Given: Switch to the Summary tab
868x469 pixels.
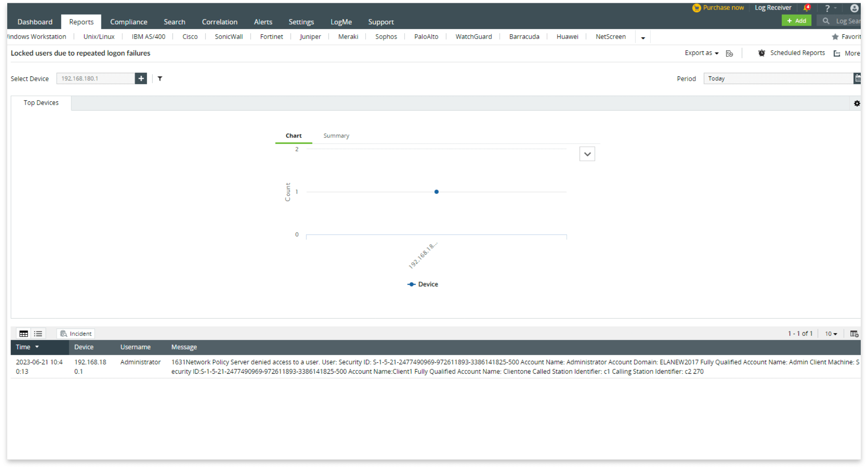Looking at the screenshot, I should click(336, 136).
